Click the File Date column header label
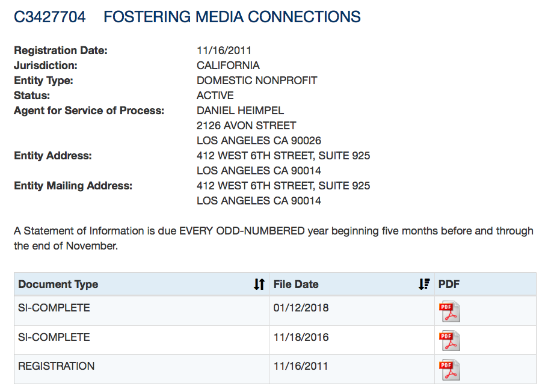 coord(296,284)
